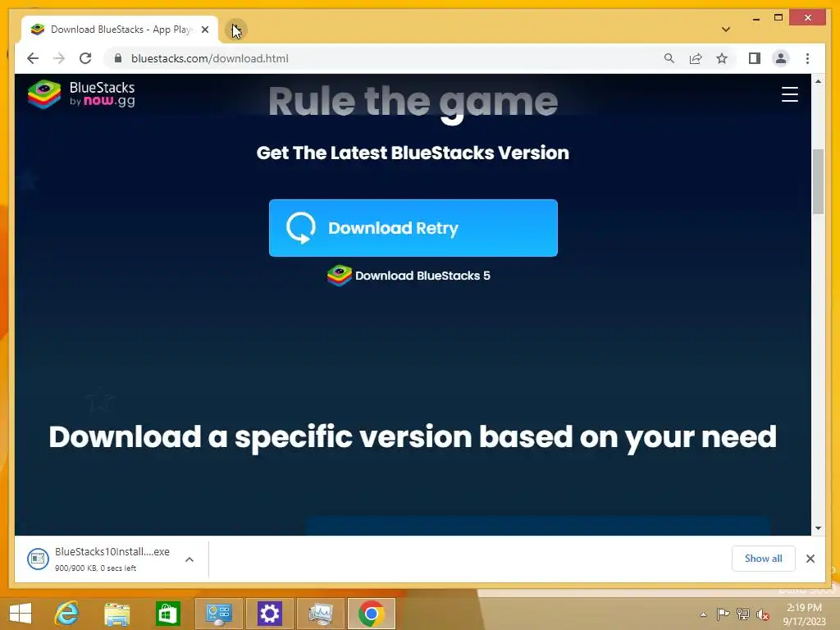Image resolution: width=840 pixels, height=630 pixels.
Task: Open the BlueStacks hamburger menu
Action: point(790,94)
